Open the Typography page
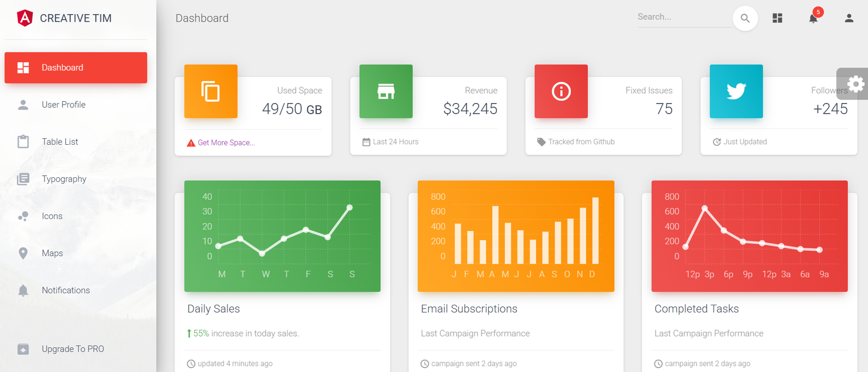 [x=76, y=179]
